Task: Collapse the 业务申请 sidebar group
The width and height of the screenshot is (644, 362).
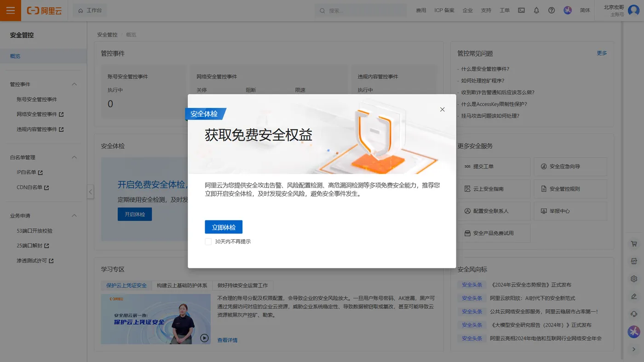Action: coord(75,215)
